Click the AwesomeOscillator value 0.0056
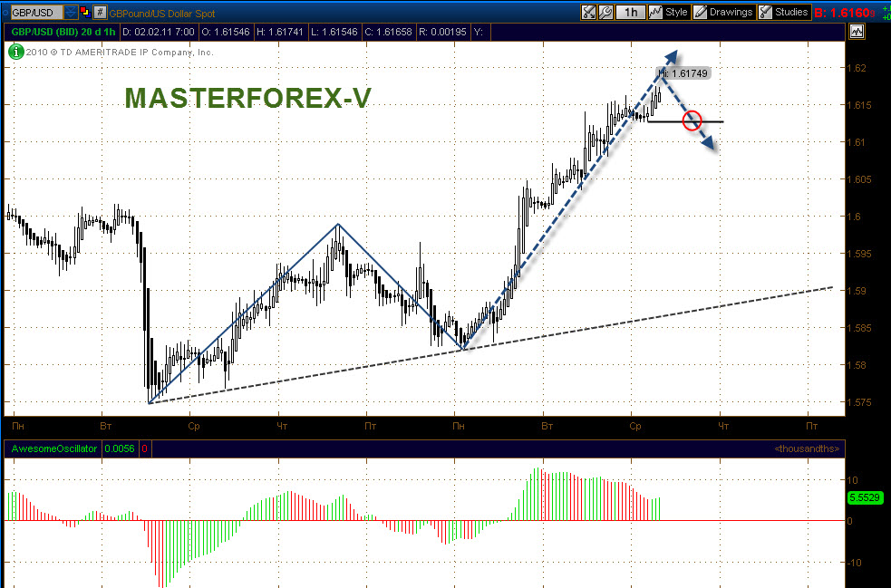This screenshot has height=588, width=891. (x=120, y=448)
